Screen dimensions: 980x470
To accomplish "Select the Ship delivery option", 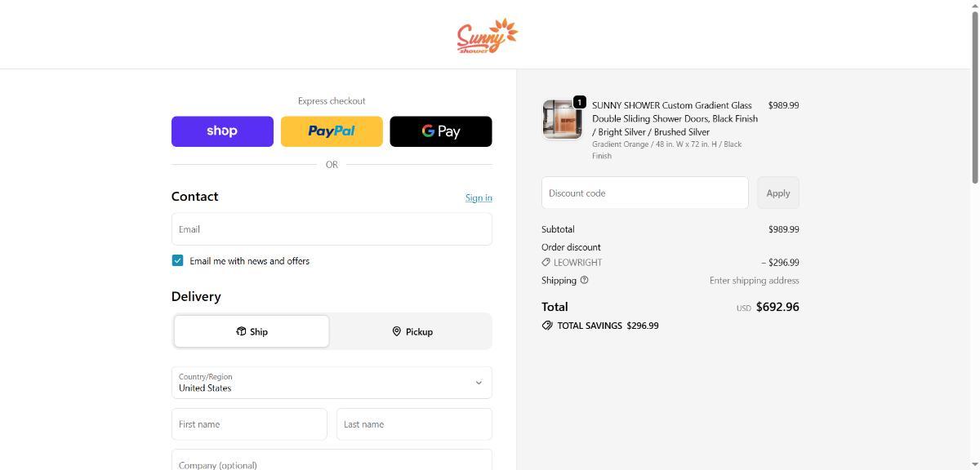I will tap(252, 331).
